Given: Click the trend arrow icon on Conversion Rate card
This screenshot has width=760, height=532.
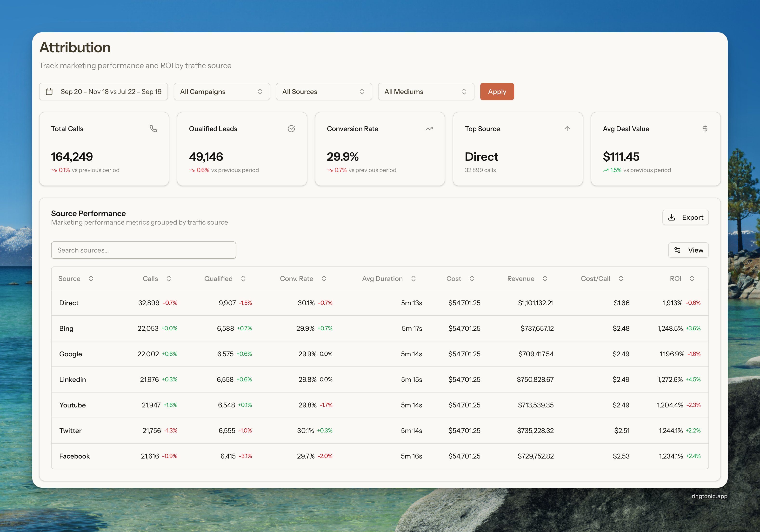Looking at the screenshot, I should (x=429, y=128).
